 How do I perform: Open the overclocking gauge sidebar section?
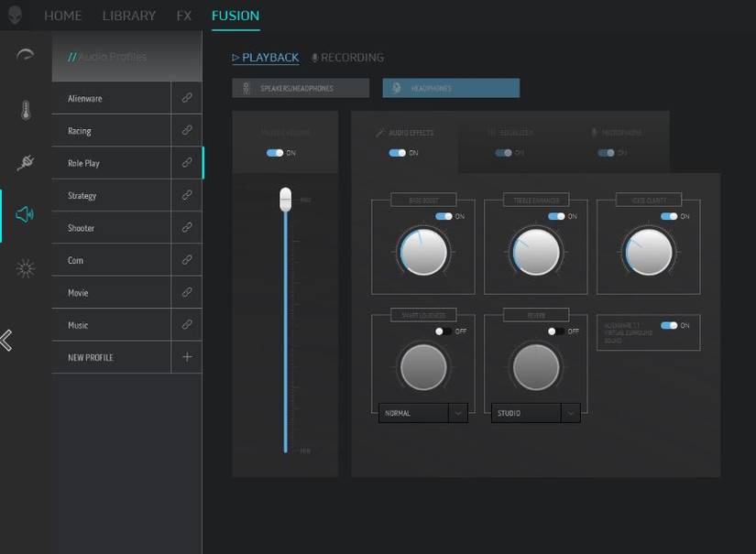pos(25,55)
